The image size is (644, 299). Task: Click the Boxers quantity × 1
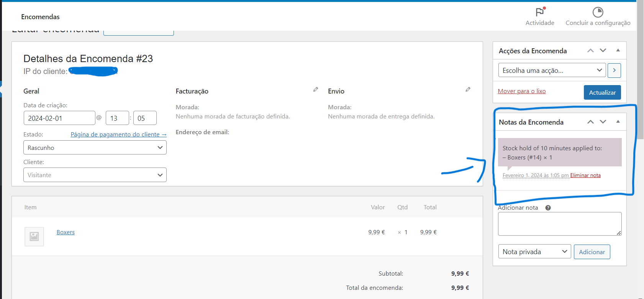pyautogui.click(x=403, y=232)
